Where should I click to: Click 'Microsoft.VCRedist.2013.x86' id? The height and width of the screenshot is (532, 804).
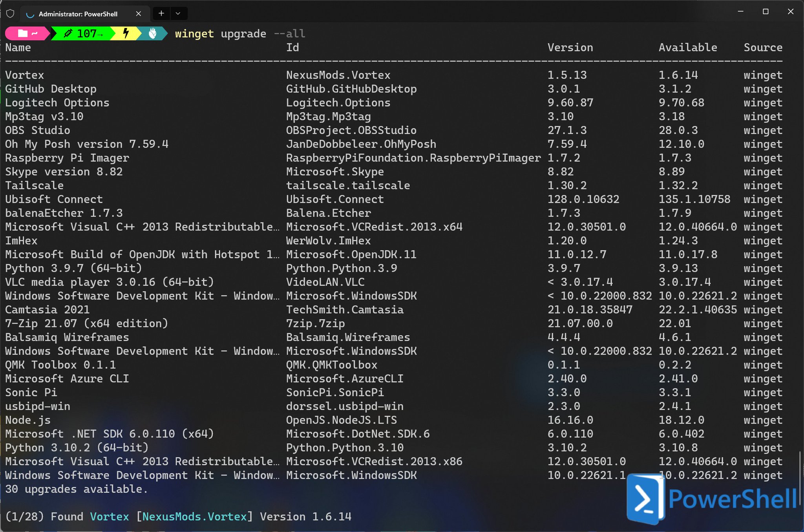(374, 462)
